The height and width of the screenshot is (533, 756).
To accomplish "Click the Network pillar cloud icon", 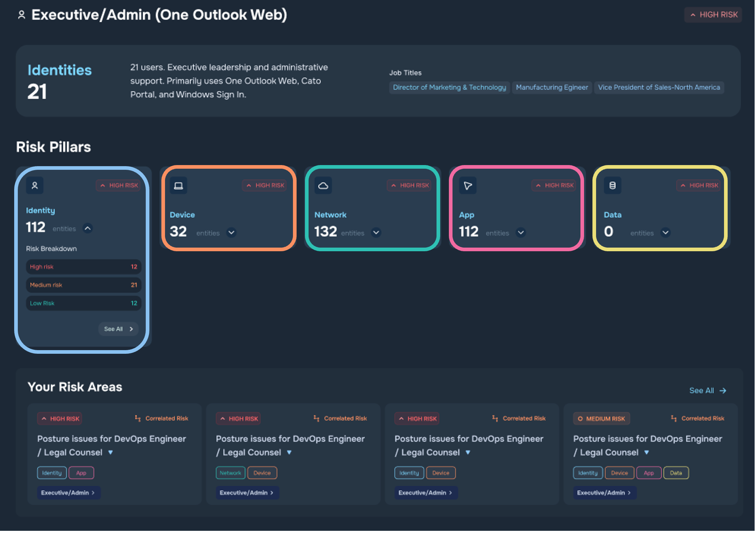I will (323, 185).
